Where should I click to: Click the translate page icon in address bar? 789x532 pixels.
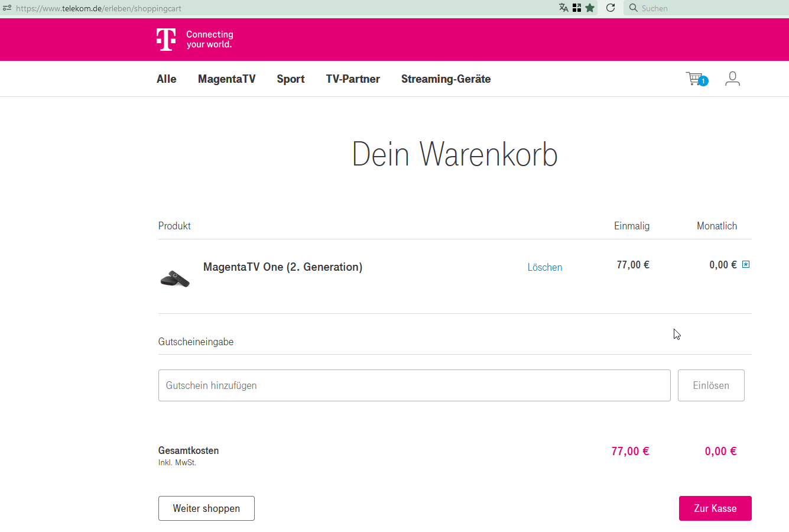563,8
